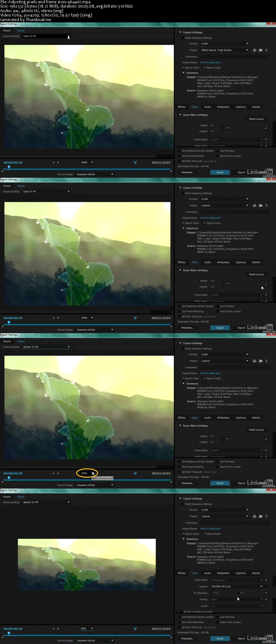Viewport: 276px width, 644px height.
Task: Open 50% zoom level dropdown in 00:04:06 frame
Action: pos(87,629)
